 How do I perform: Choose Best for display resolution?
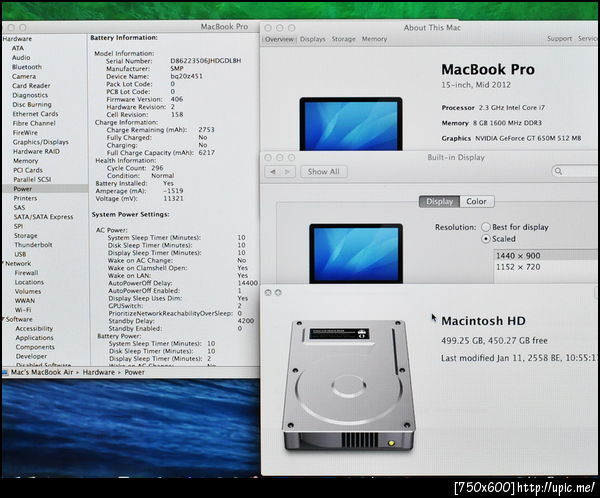point(486,227)
